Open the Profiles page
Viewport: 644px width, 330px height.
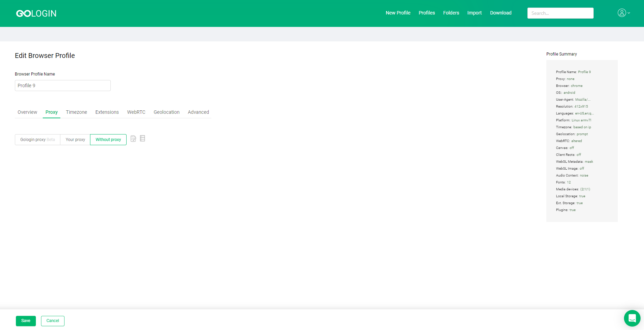click(427, 13)
